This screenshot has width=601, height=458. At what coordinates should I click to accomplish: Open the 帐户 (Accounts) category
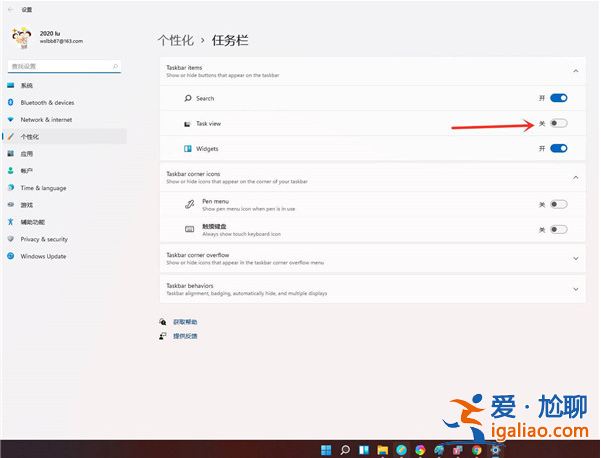63,171
